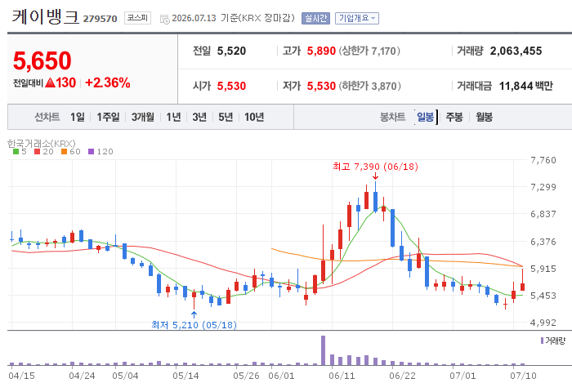Click the 7,760 price axis label
This screenshot has width=572, height=392.
tap(543, 160)
